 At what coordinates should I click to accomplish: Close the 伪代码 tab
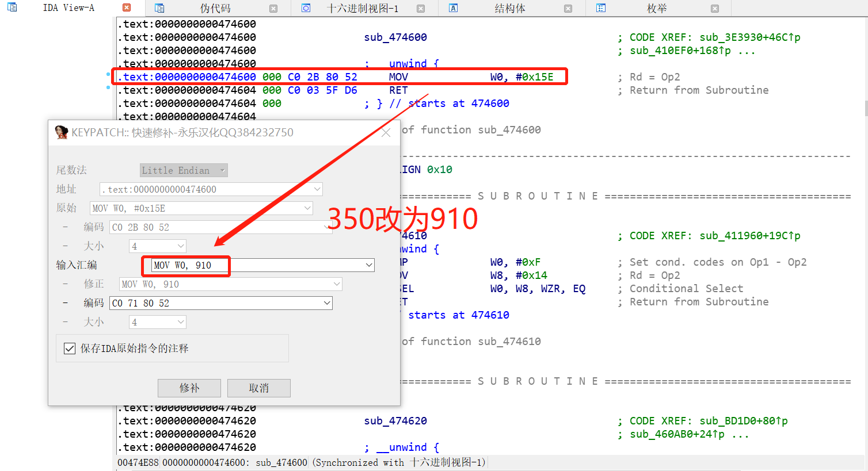click(x=273, y=9)
